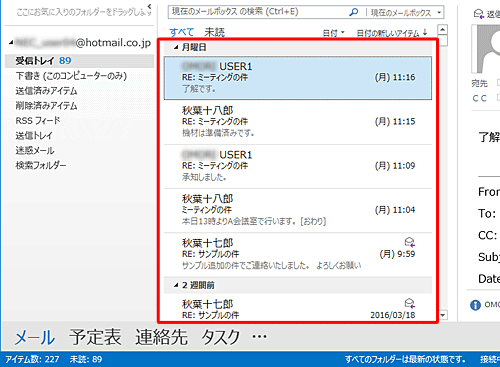Screen dimensions: 500x367
Task: Click すべてのフォルダーは最新の状態です status text
Action: 405,359
